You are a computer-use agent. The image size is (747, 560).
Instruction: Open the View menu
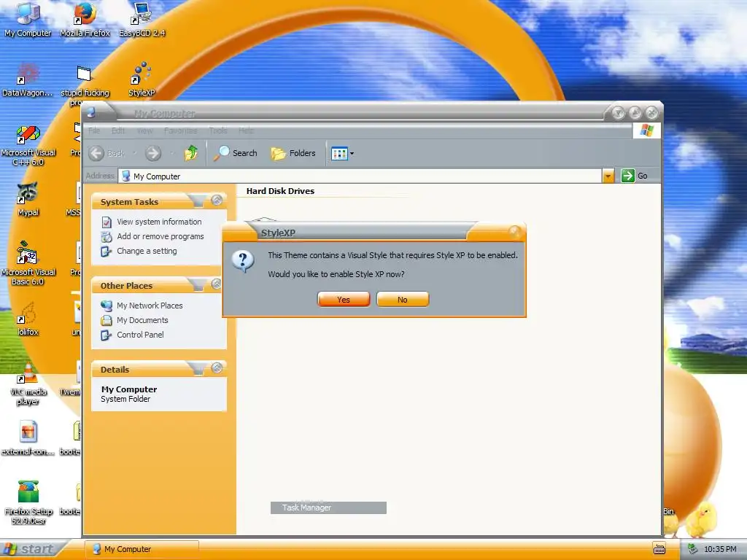(x=145, y=131)
